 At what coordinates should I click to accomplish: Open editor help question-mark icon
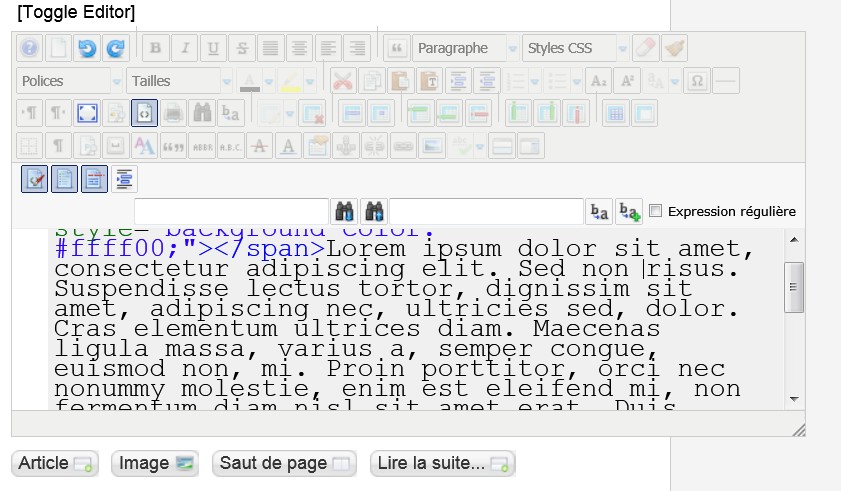[29, 48]
